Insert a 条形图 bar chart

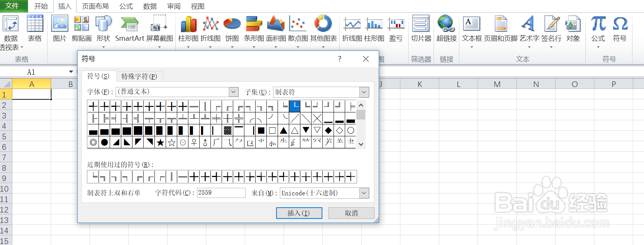tap(254, 32)
